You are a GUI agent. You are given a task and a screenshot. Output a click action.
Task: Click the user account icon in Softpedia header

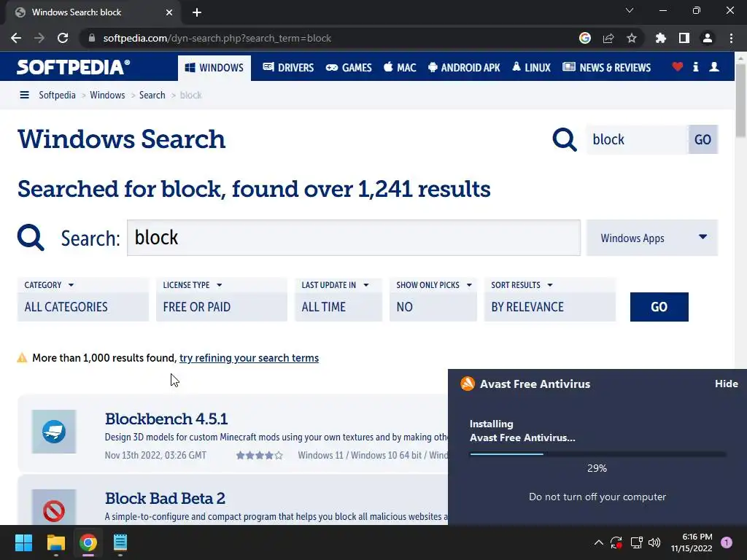point(714,66)
